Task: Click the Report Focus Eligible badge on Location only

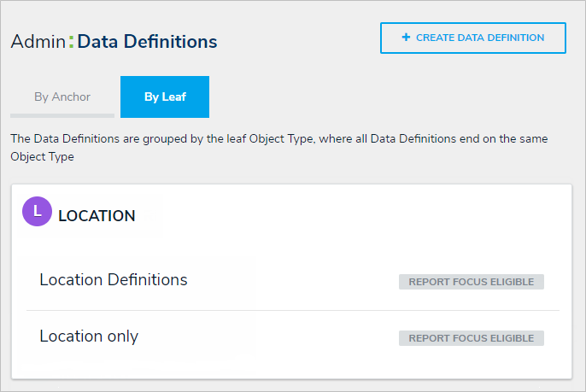Action: click(471, 338)
